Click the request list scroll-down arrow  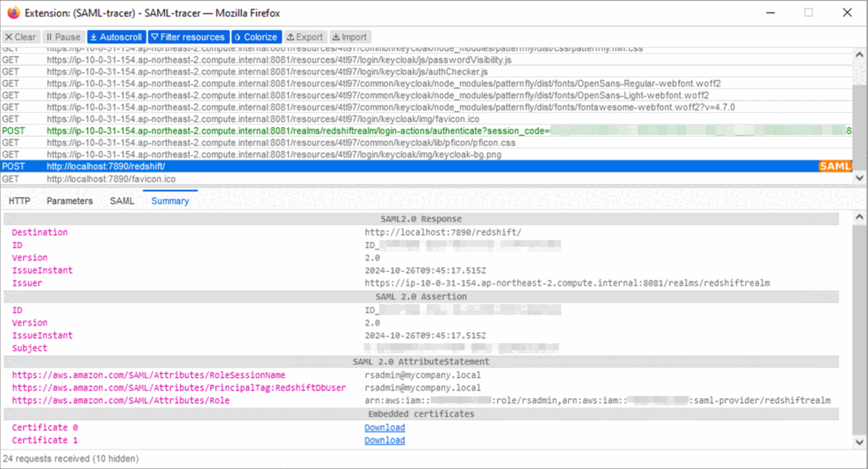pos(860,177)
